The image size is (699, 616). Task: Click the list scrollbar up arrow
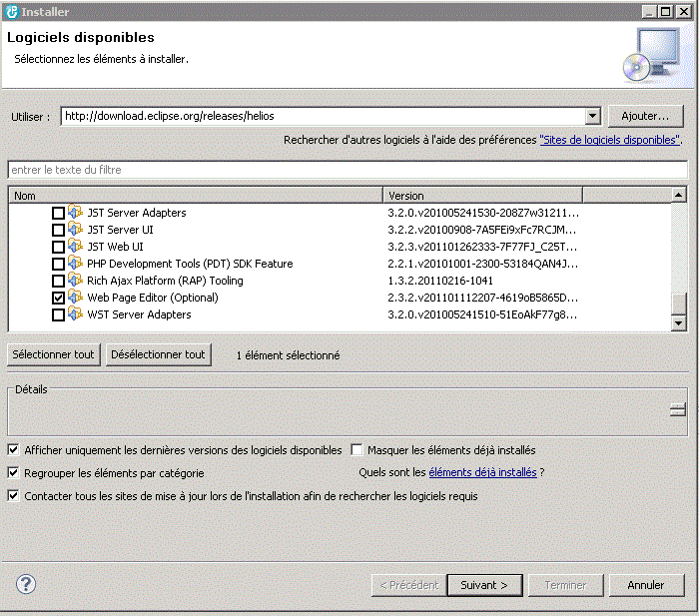pyautogui.click(x=678, y=195)
